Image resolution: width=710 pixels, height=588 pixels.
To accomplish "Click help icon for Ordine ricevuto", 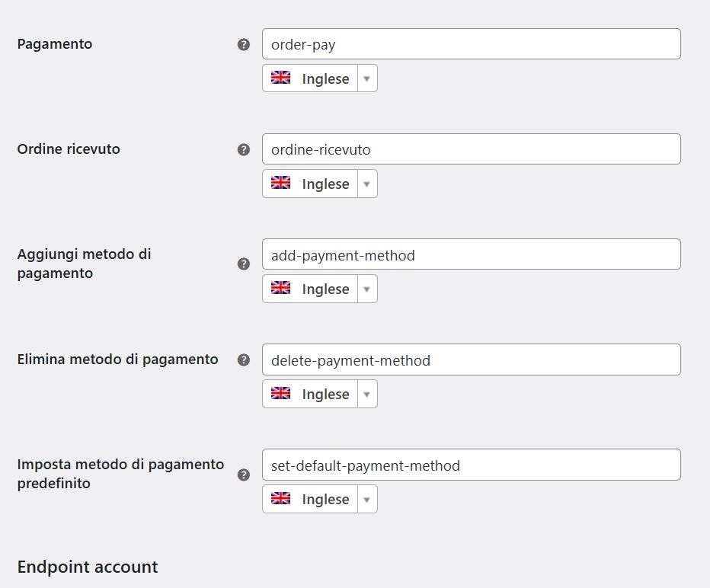I will pos(244,149).
